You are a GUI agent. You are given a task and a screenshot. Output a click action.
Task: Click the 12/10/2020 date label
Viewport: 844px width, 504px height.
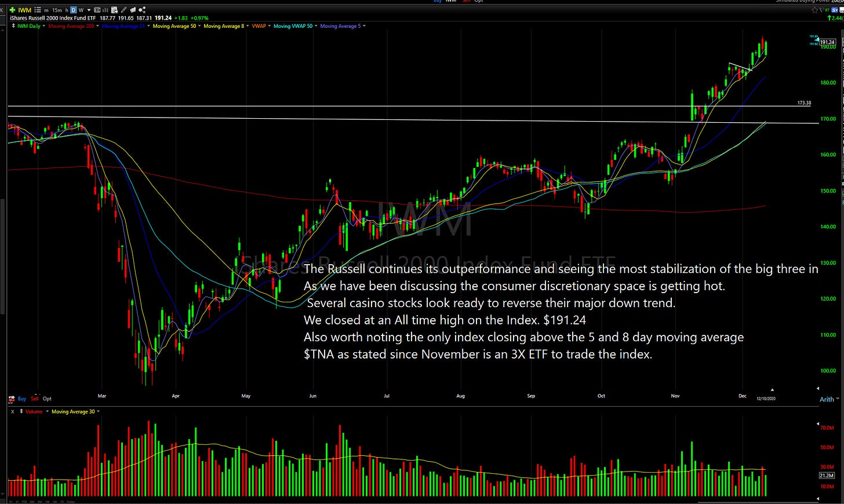pos(766,399)
